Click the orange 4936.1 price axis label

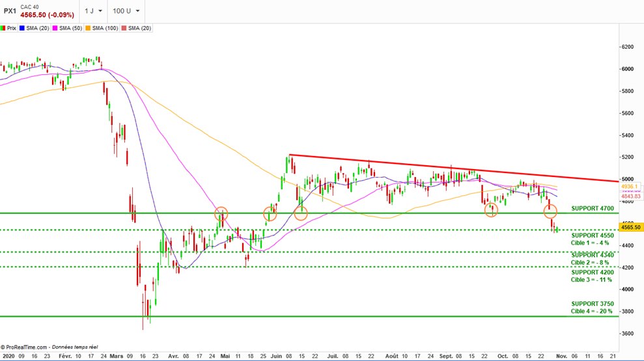point(630,185)
